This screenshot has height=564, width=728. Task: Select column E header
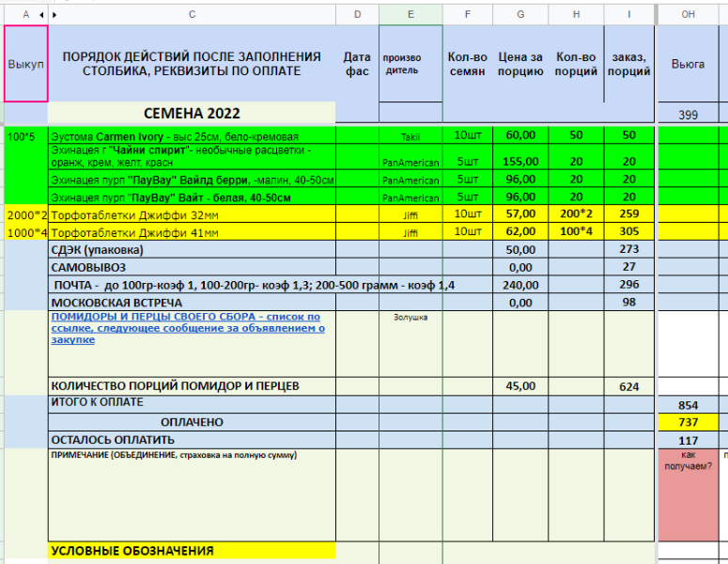(410, 14)
